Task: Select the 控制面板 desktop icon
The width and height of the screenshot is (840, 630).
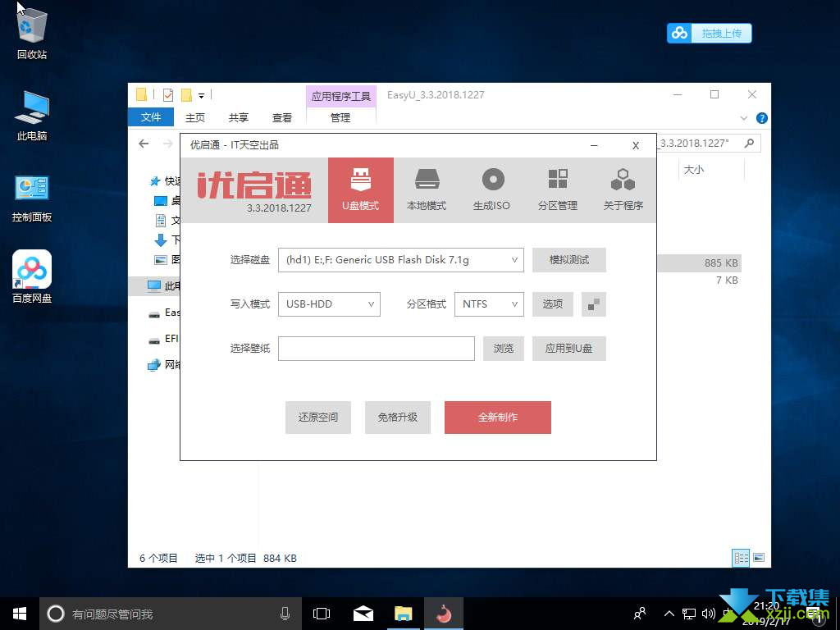Action: point(32,197)
